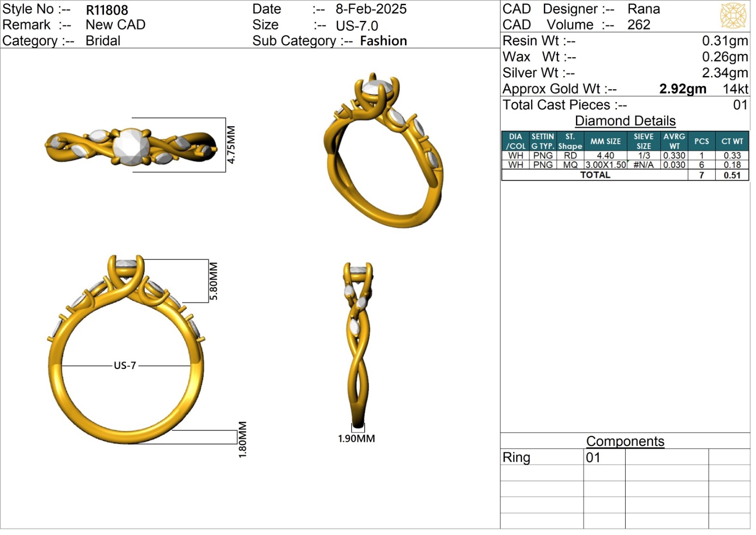Click the Sub Category value Fashion
This screenshot has width=756, height=535.
[383, 41]
